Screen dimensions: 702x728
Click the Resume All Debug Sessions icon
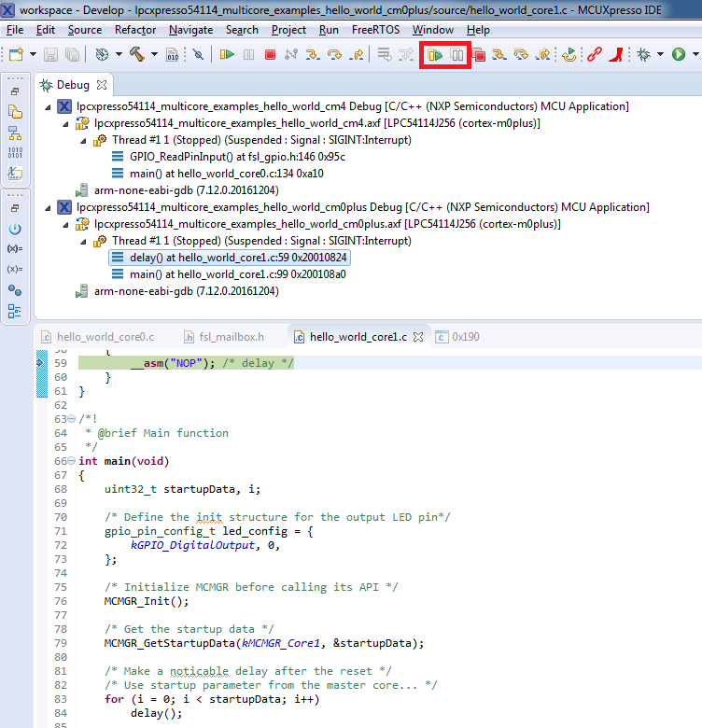436,55
